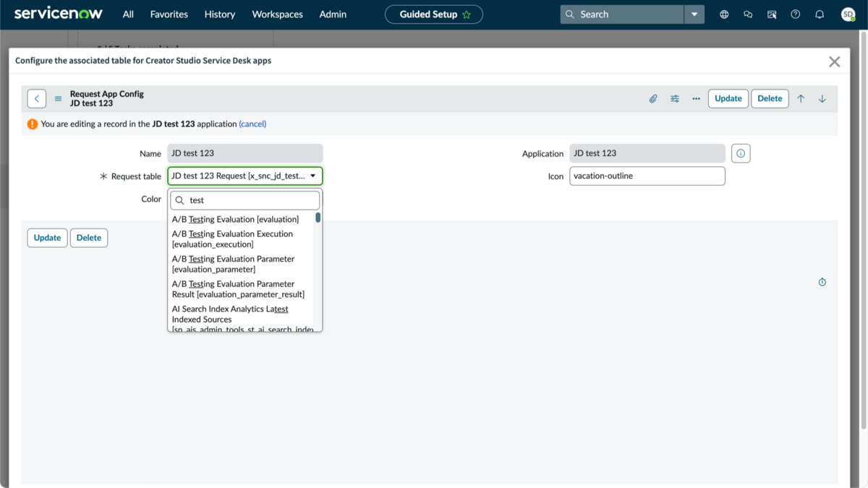Click the Name field JD test 123
This screenshot has width=868, height=488.
point(245,153)
